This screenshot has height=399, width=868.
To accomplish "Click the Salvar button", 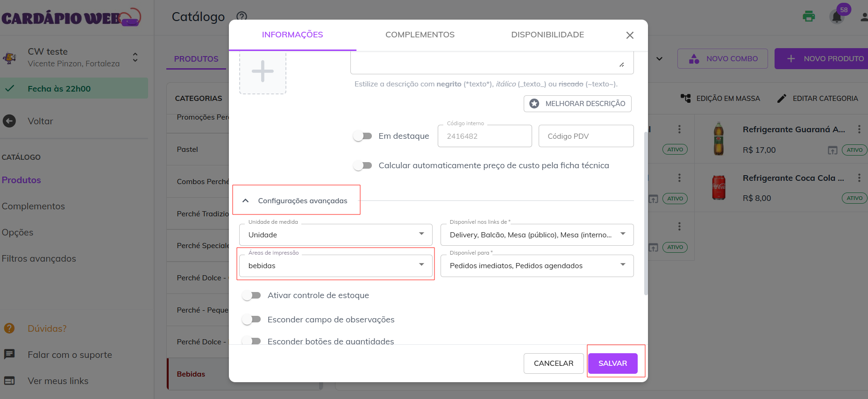I will pyautogui.click(x=612, y=363).
